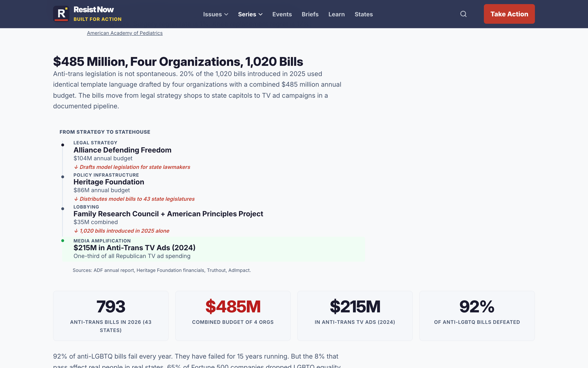The height and width of the screenshot is (368, 588).
Task: Click '$104M annual budget' text
Action: pyautogui.click(x=103, y=158)
